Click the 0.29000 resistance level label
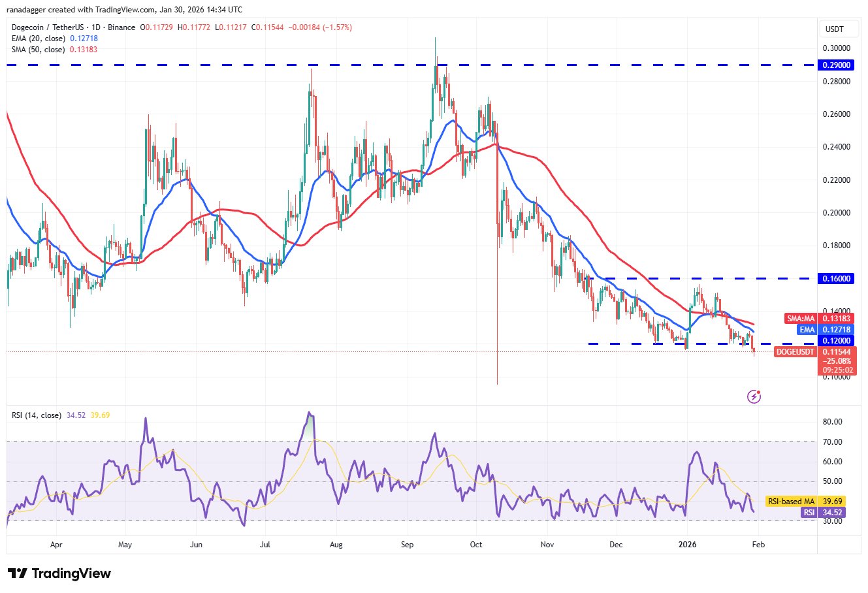 (x=835, y=65)
